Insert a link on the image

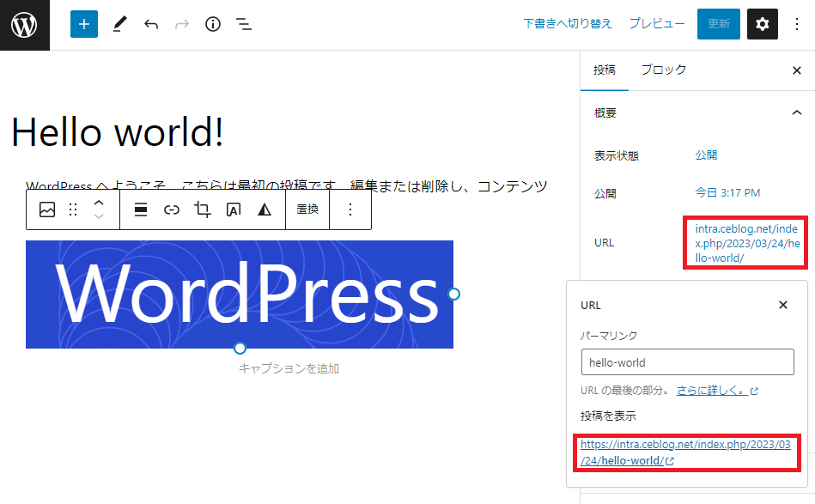(172, 209)
